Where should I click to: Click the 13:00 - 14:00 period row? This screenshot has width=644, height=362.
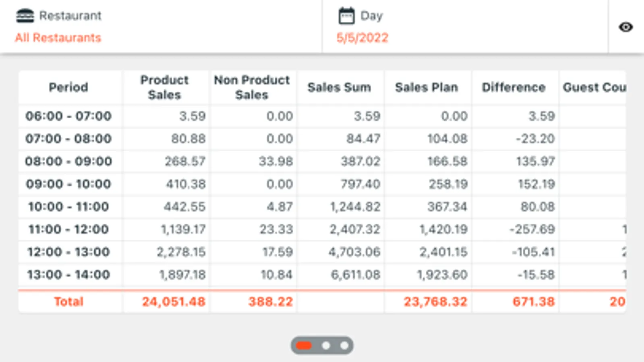coord(68,275)
